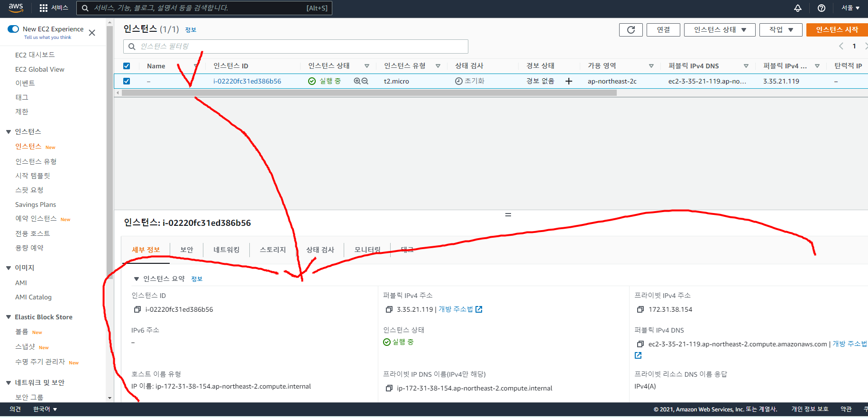The width and height of the screenshot is (868, 418).
Task: Open the 한국어 language dropdown
Action: pos(45,409)
